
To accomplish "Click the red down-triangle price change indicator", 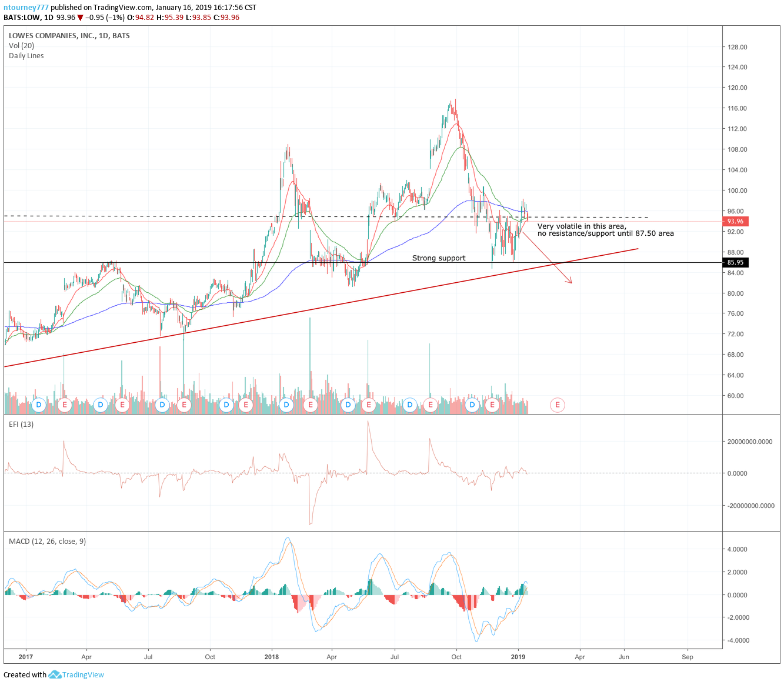I will [80, 18].
